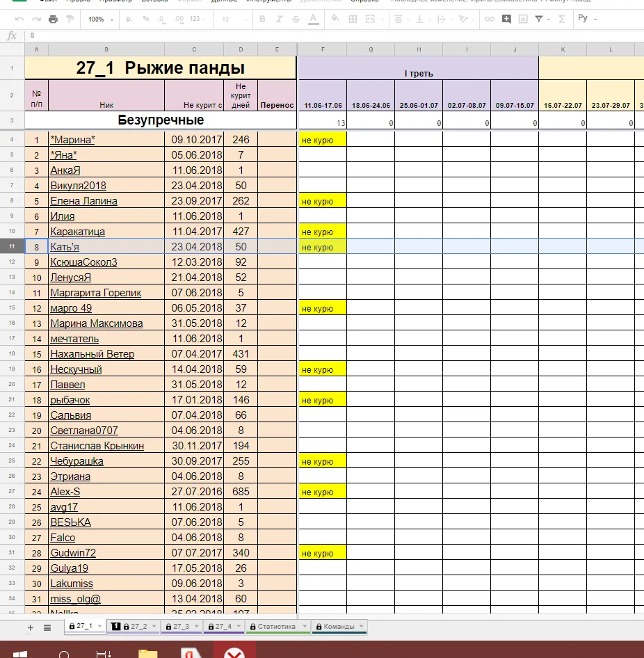Image resolution: width=644 pixels, height=658 pixels.
Task: Open the cell borders tool
Action: [353, 19]
